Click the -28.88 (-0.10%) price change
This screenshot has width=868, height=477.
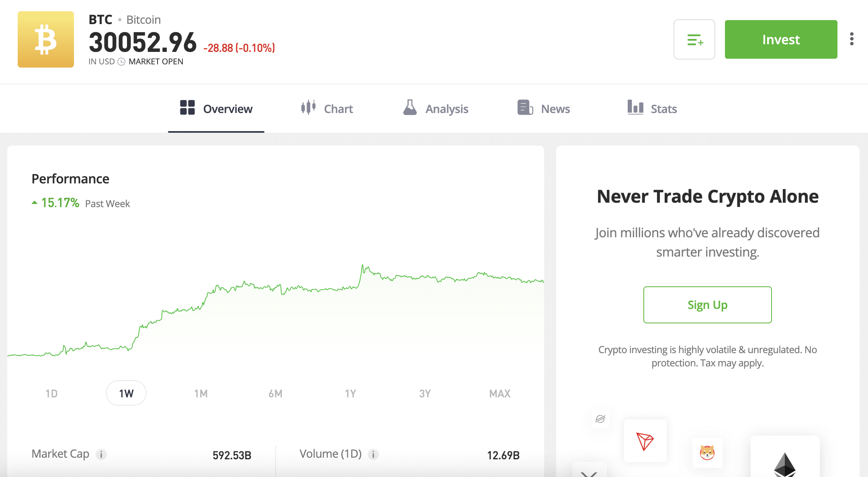pyautogui.click(x=239, y=48)
